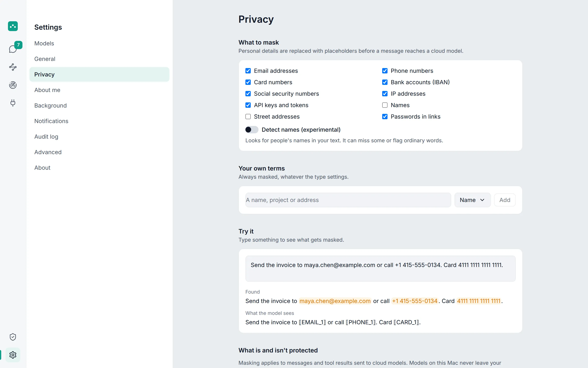Open Advanced settings
The width and height of the screenshot is (588, 368).
tap(99, 152)
